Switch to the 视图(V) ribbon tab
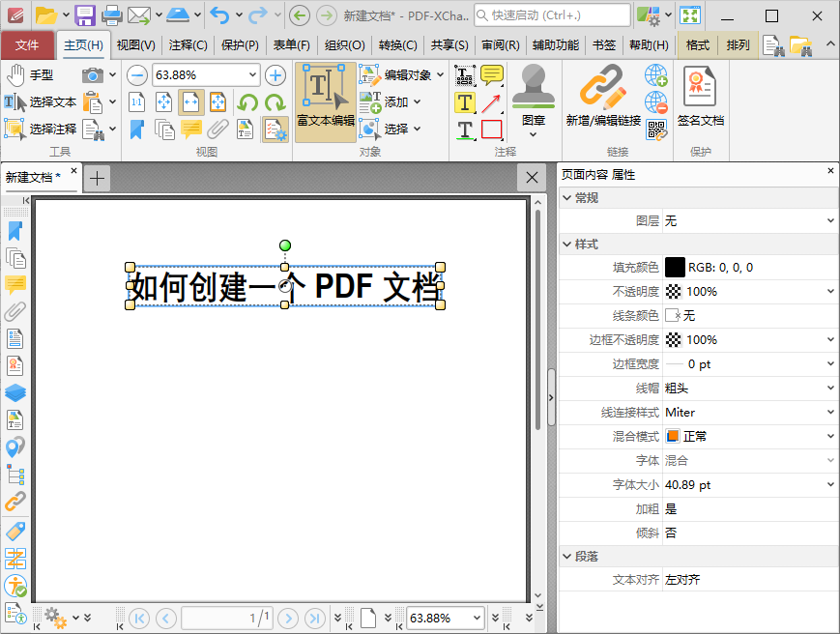Screen dimensions: 840x634 coord(134,44)
